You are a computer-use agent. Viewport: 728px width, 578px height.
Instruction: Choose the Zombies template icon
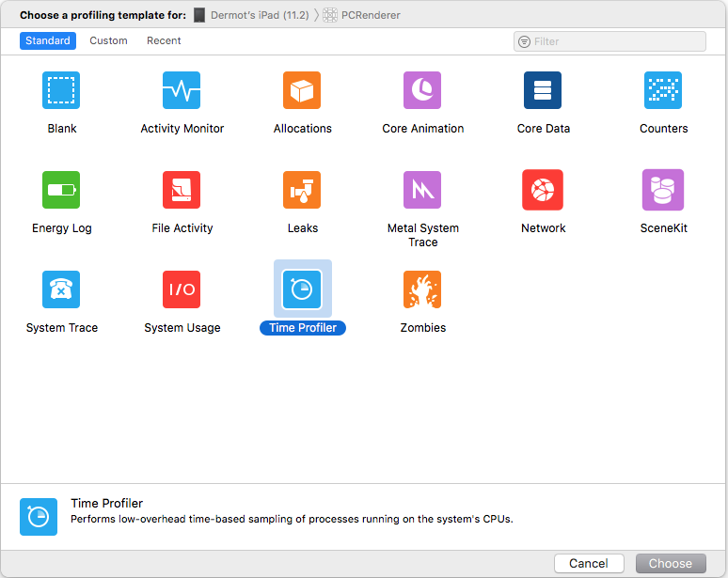click(x=422, y=289)
